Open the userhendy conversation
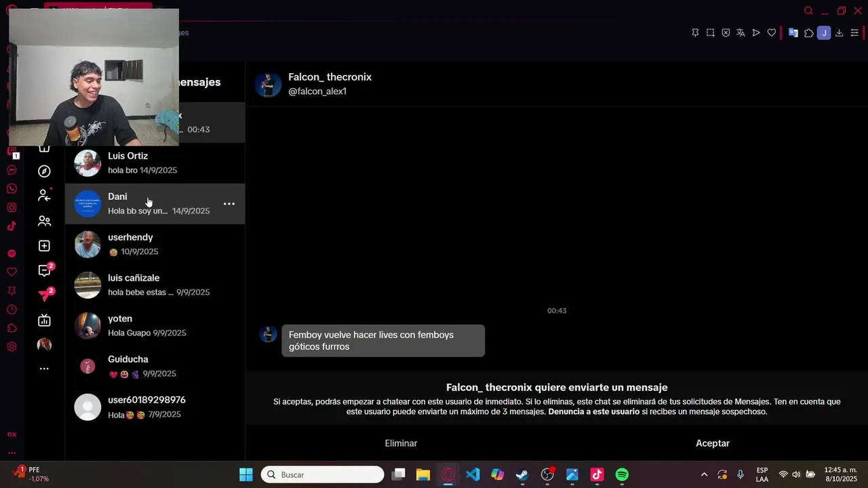This screenshot has height=488, width=868. 155,245
